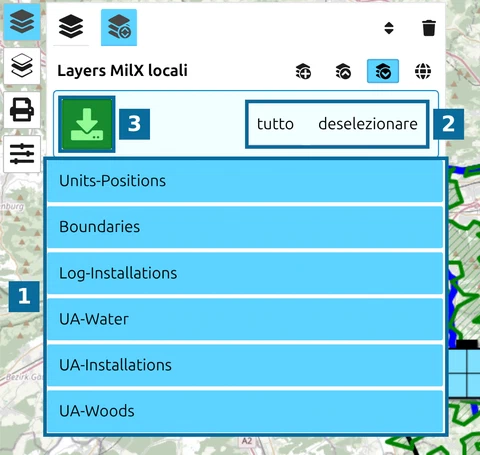
Task: Select the UA-Water layer
Action: tap(245, 319)
